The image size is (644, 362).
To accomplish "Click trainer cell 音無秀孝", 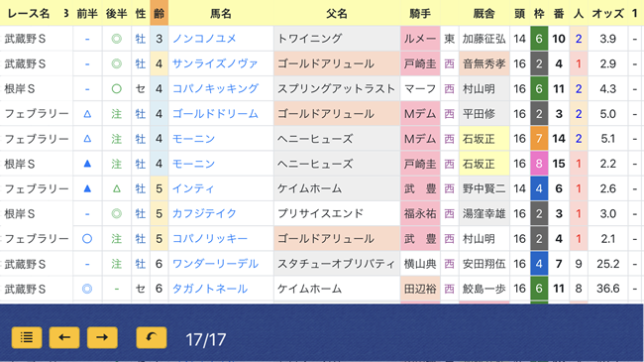I will click(484, 63).
